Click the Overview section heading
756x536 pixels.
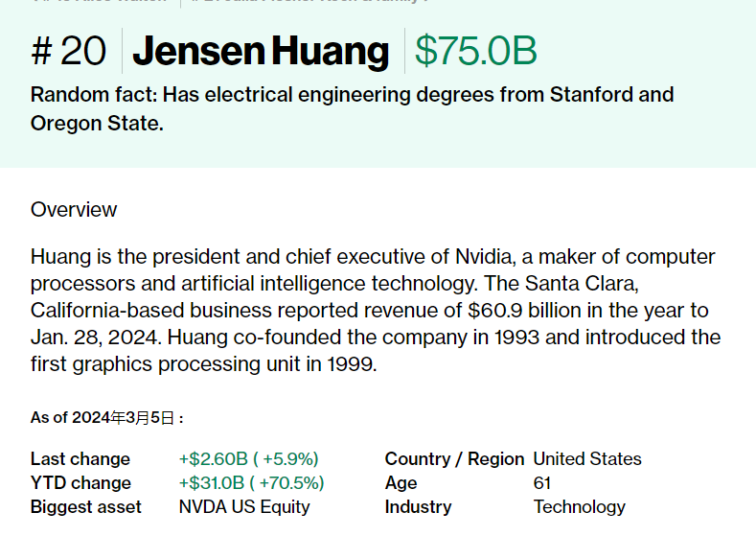coord(73,210)
